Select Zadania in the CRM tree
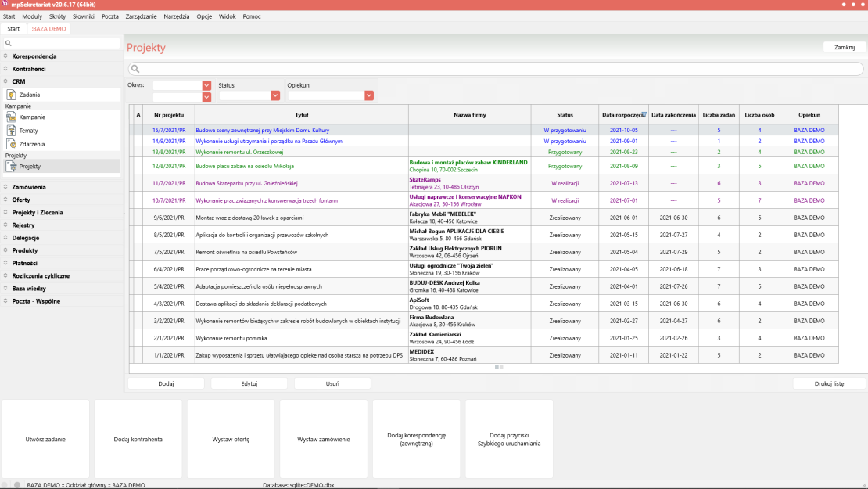Viewport: 868px width, 489px height. pyautogui.click(x=30, y=95)
